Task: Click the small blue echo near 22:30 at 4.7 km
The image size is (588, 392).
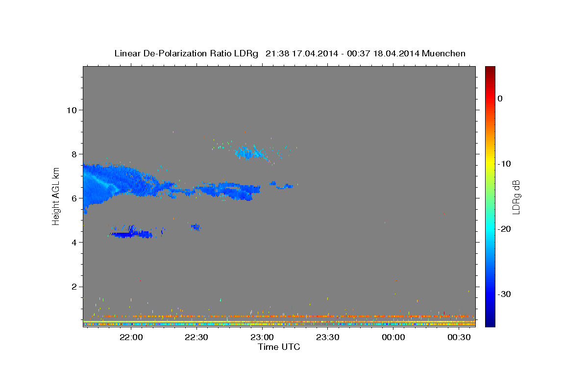Action: (x=196, y=227)
